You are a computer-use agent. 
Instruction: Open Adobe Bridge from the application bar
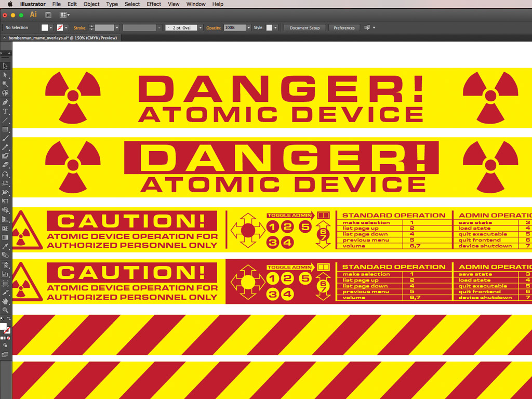pyautogui.click(x=48, y=15)
